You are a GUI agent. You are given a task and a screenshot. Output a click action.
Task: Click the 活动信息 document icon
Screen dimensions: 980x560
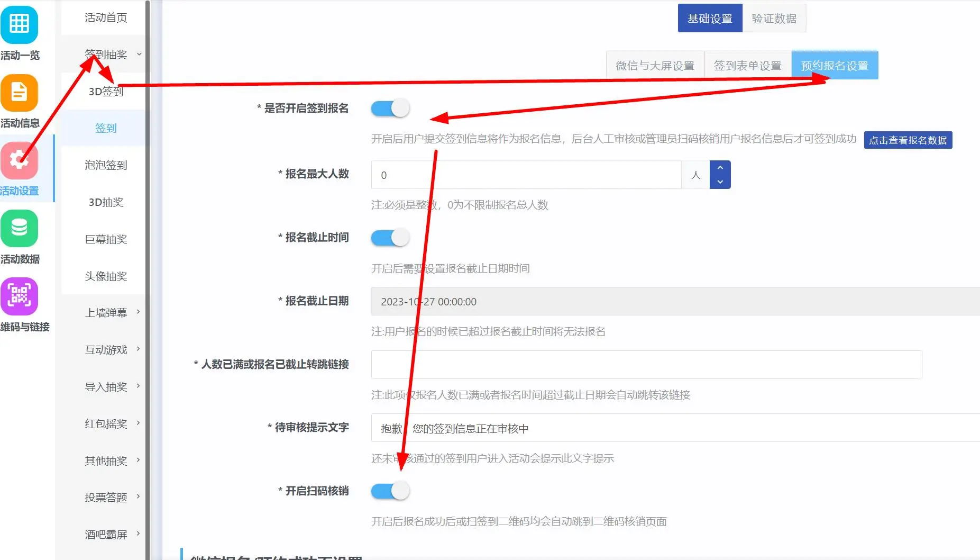coord(20,93)
